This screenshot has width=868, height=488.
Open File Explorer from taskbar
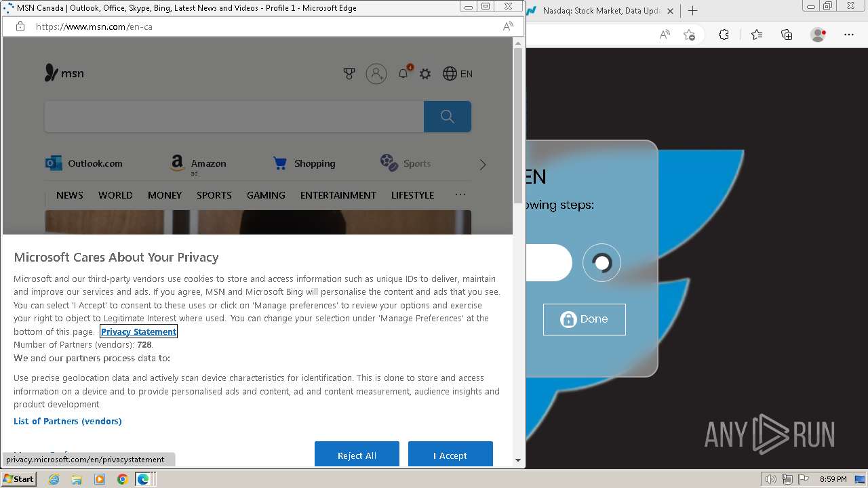77,479
